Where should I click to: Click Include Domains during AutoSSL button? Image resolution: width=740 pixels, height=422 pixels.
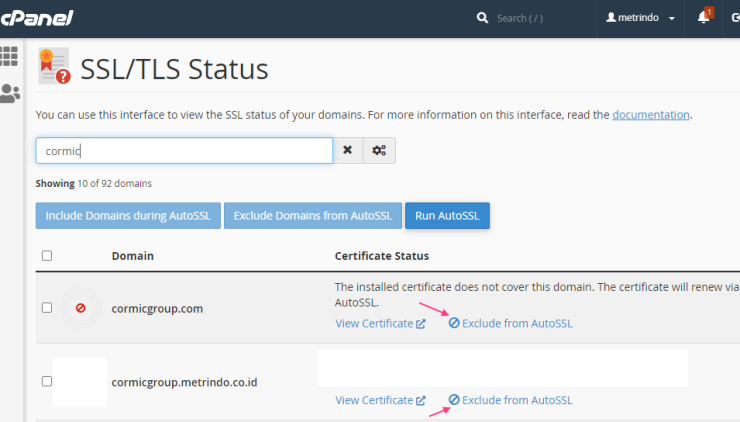point(128,216)
